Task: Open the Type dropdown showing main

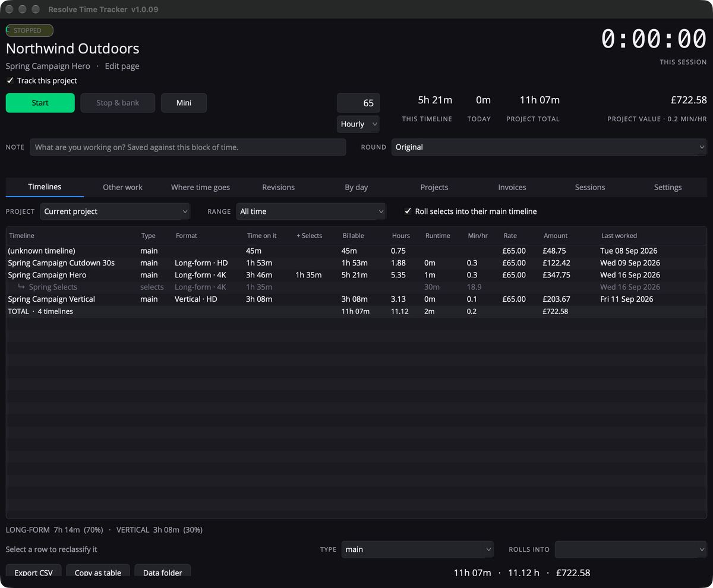Action: click(x=418, y=549)
